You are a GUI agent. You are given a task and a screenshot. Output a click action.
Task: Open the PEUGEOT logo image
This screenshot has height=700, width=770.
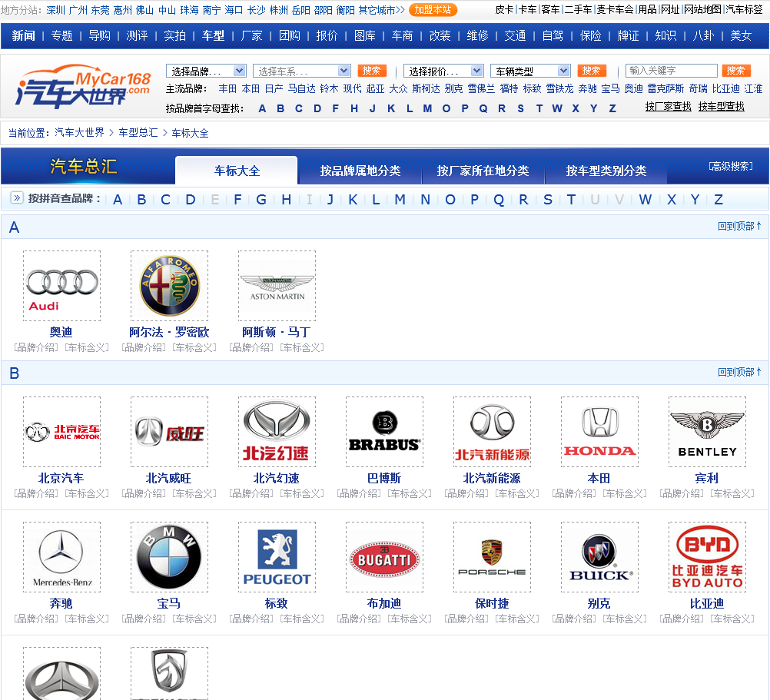tap(277, 556)
